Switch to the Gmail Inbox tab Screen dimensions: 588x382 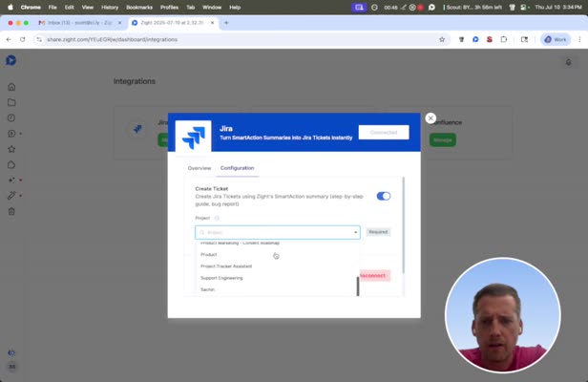pyautogui.click(x=79, y=23)
